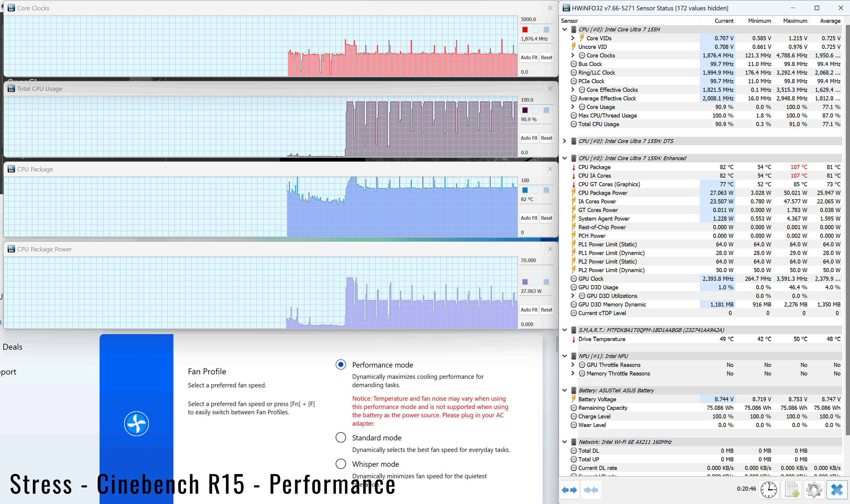
Task: Click the Drive Temperature thermometer icon
Action: (x=574, y=339)
